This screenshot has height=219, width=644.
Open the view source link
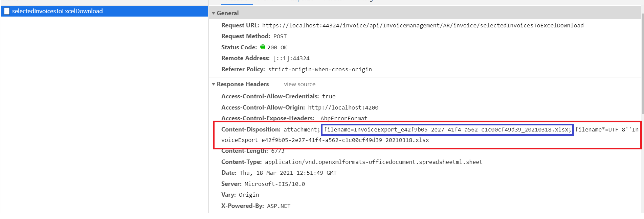tap(299, 84)
